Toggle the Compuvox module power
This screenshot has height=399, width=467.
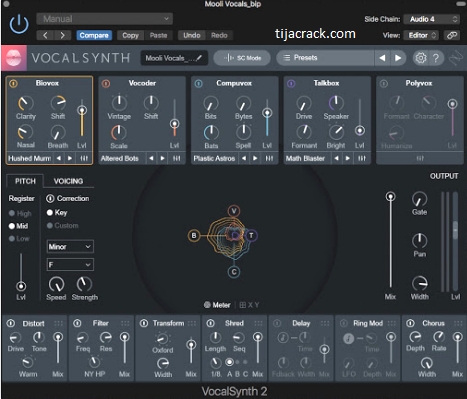198,83
